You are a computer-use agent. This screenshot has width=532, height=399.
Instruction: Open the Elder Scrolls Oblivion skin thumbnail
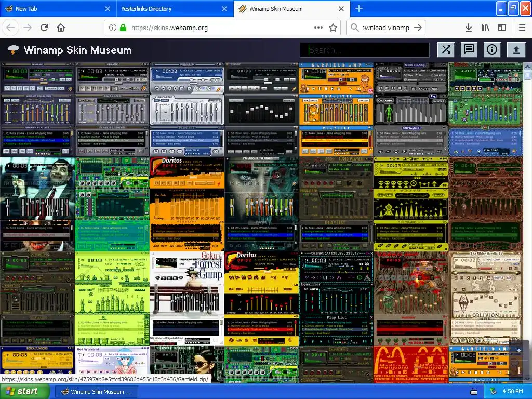pos(486,299)
